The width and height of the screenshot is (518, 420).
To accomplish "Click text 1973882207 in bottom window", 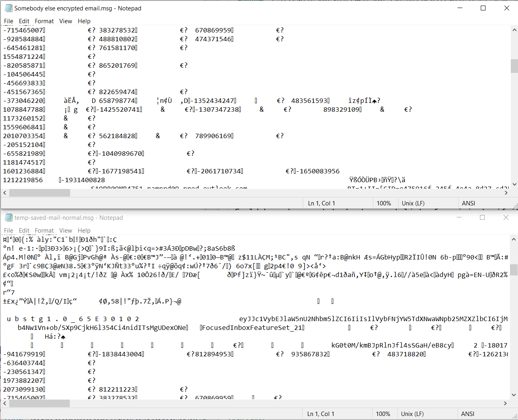I will click(23, 381).
